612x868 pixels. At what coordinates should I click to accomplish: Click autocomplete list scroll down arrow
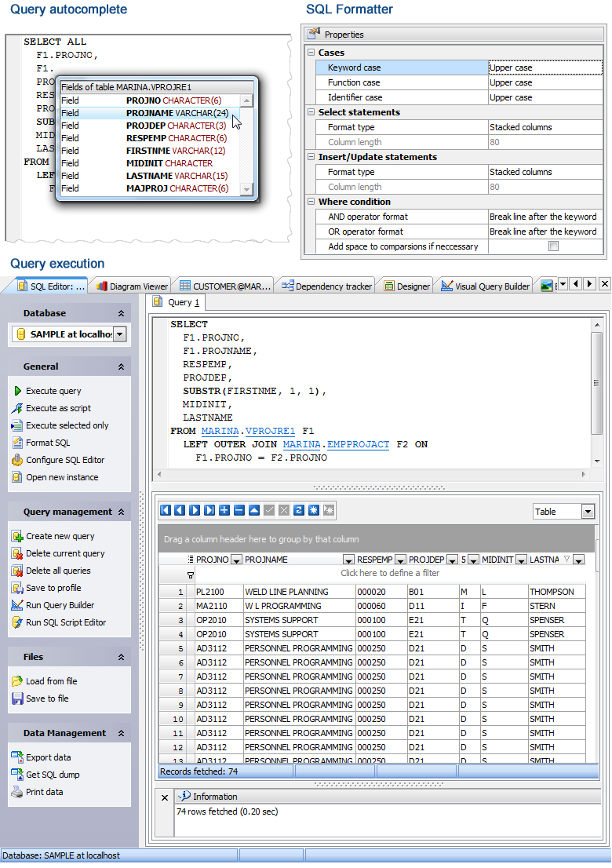[247, 190]
